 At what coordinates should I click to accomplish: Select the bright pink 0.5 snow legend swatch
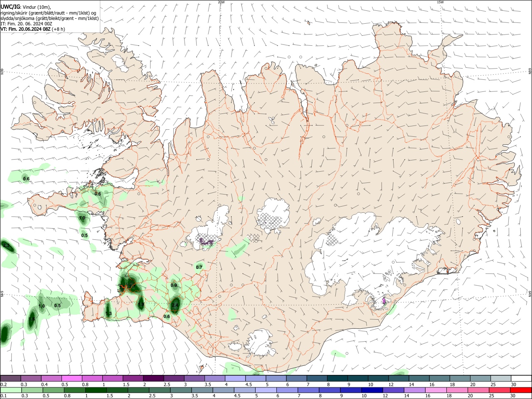point(71,378)
